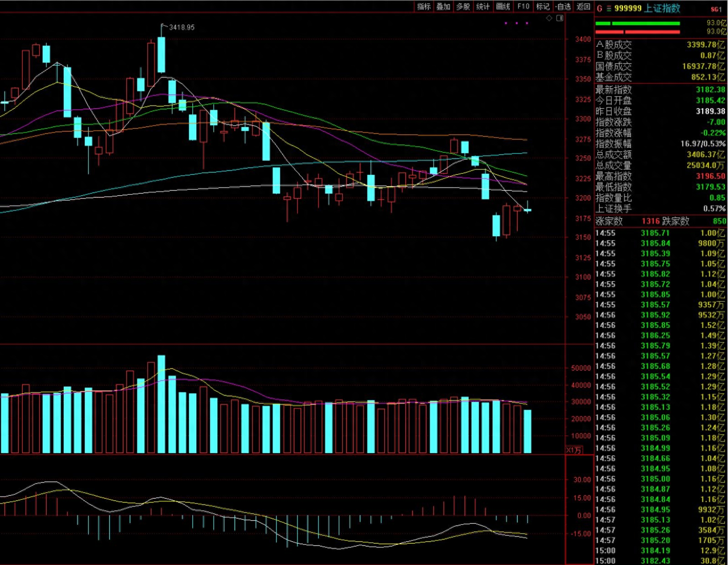Click 总成交额 value 3406.37亿
The width and height of the screenshot is (728, 565).
(706, 155)
